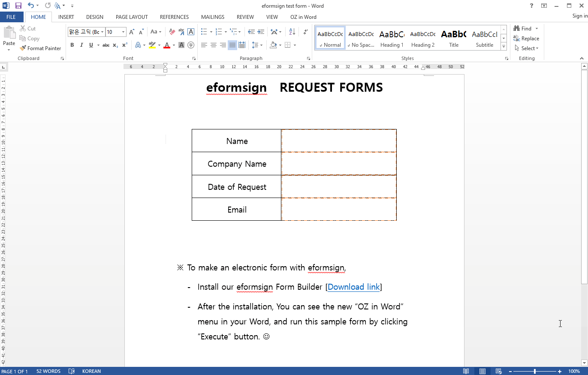Apply subscript formatting
588x375 pixels.
tap(115, 45)
